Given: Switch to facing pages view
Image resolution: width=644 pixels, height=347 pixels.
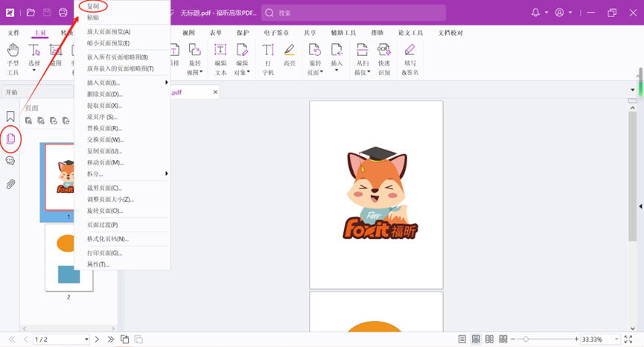Looking at the screenshot, I should tap(489, 340).
